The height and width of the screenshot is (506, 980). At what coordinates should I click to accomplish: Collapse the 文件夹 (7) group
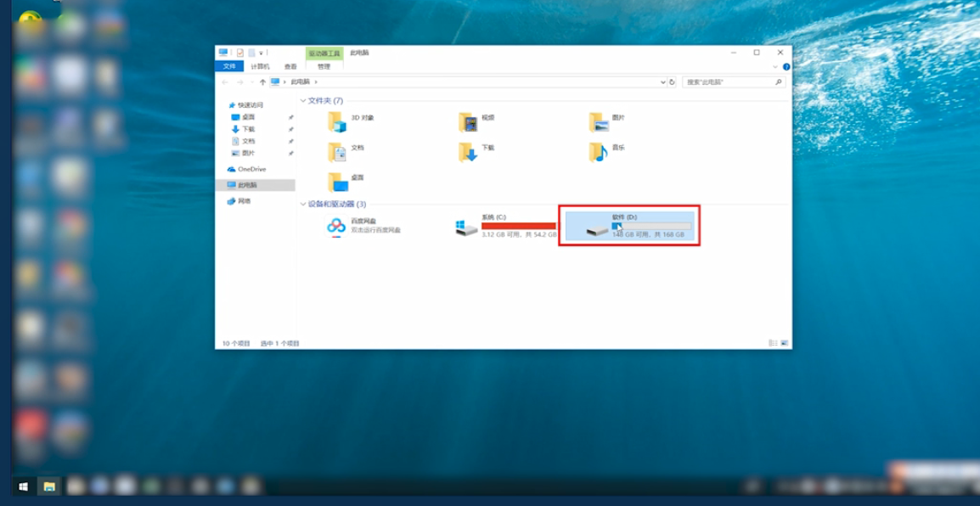click(303, 101)
